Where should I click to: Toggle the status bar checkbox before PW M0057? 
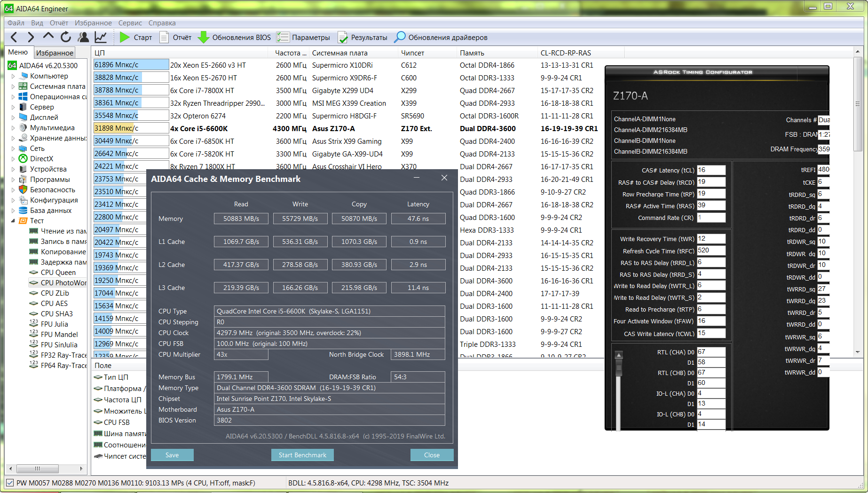click(x=10, y=483)
